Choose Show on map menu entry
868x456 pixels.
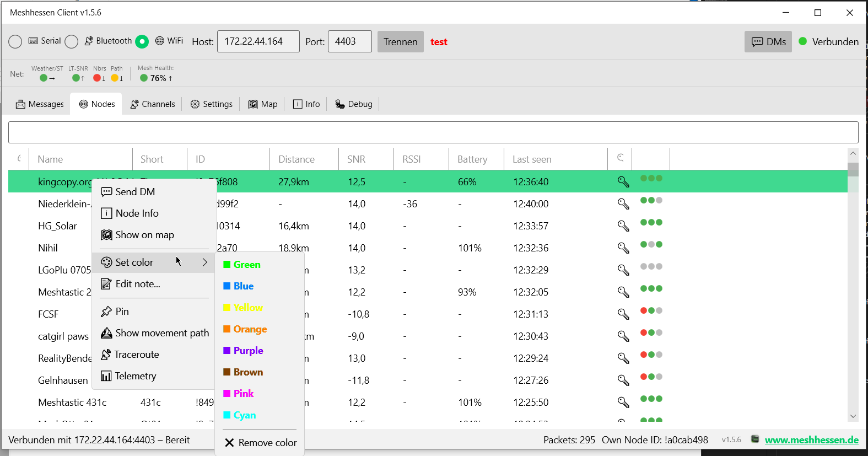(x=154, y=235)
